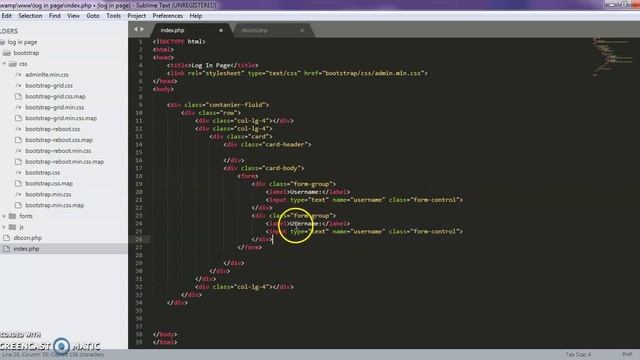This screenshot has width=640, height=360.
Task: Open bootstrap-grid.min.css.map file
Action: pos(61,118)
